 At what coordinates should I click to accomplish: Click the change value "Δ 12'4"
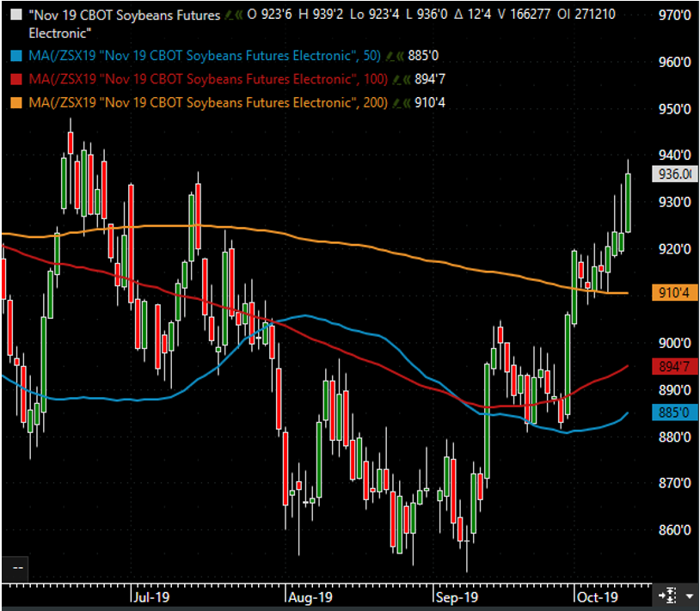click(472, 15)
